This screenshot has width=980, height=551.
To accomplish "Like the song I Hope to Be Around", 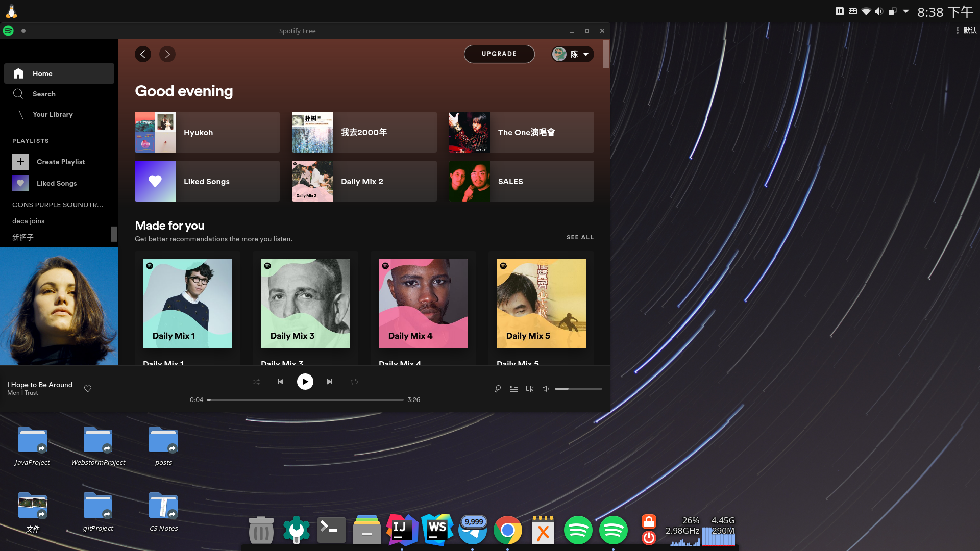I will 88,389.
